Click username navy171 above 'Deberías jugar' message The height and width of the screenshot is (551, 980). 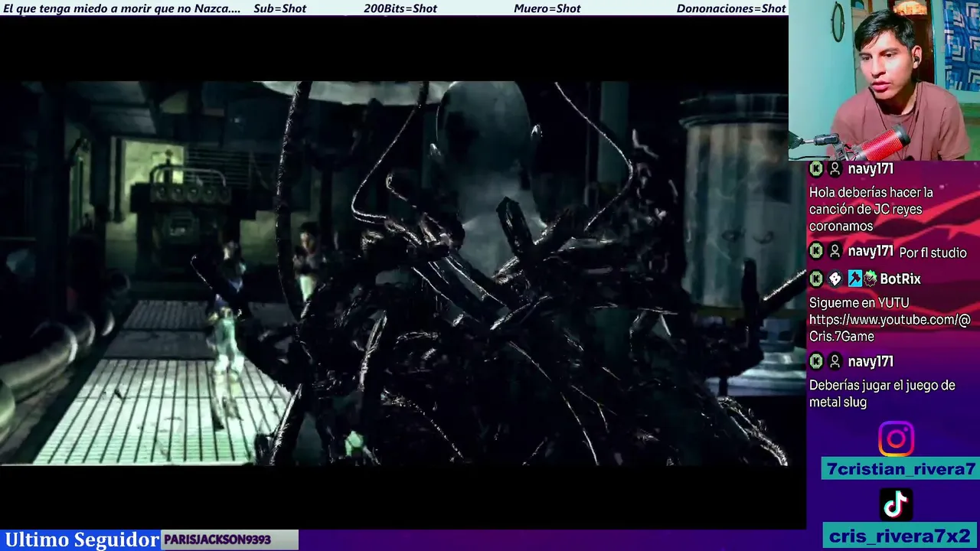pos(871,361)
